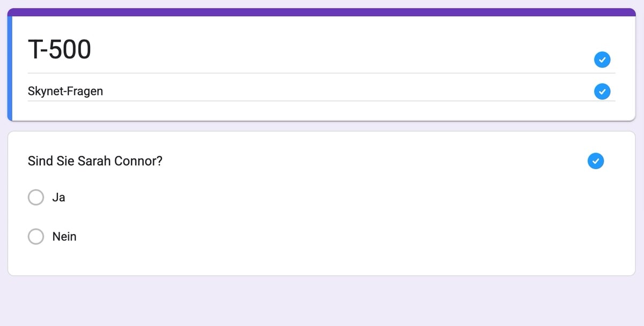Click into the T-500 form title field
The image size is (644, 326).
click(x=60, y=50)
